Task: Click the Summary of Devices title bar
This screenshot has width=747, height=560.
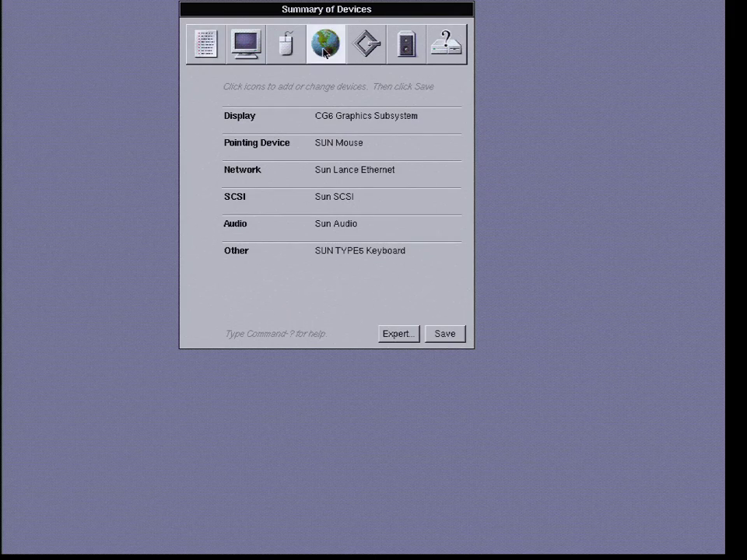Action: tap(327, 9)
